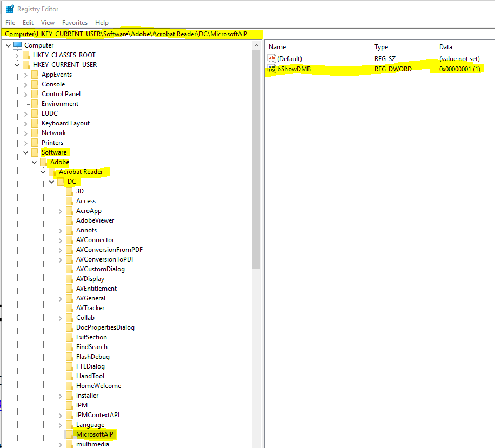Expand the Control Panel key
This screenshot has height=448, width=495.
coord(25,95)
